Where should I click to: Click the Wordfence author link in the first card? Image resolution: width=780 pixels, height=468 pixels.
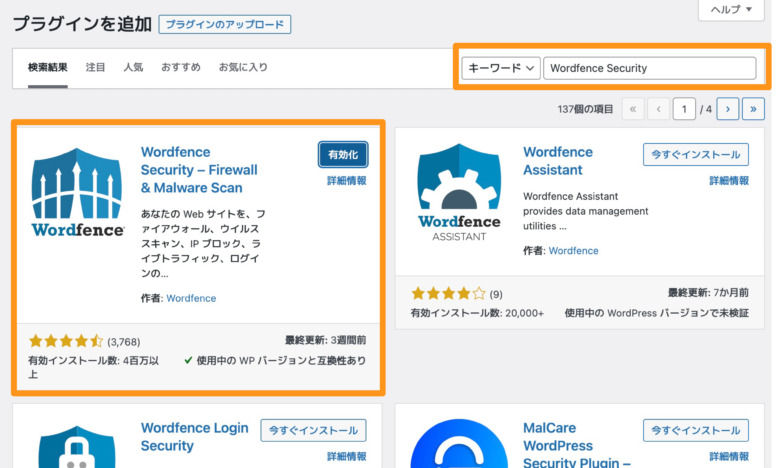tap(191, 298)
